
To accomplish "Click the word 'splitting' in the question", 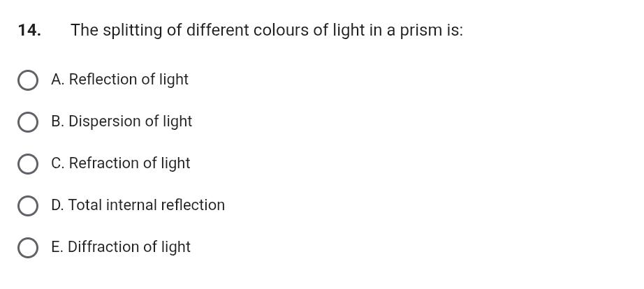I will click(x=133, y=30).
